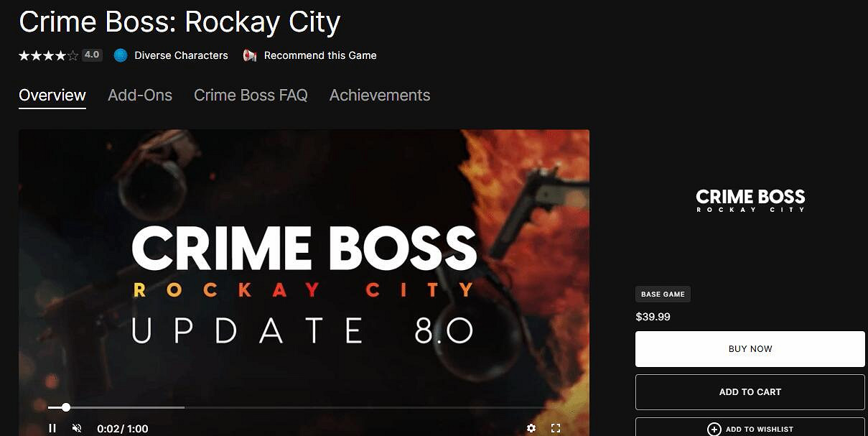Viewport: 868px width, 436px height.
Task: Click the star rating icons
Action: 49,55
